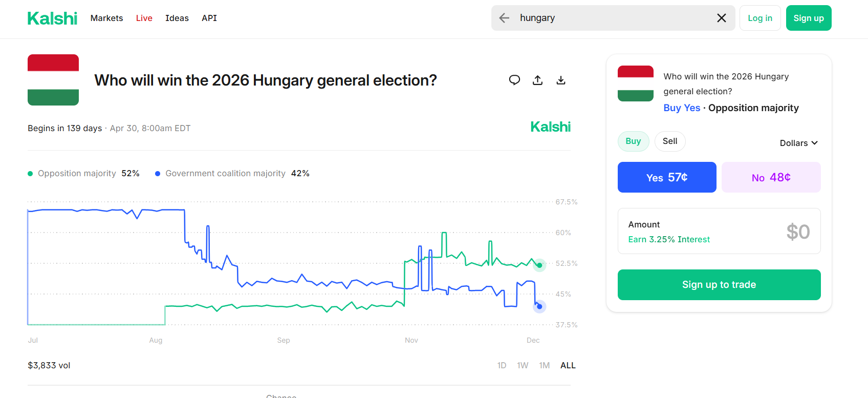
Task: Toggle the Sell order mode
Action: click(x=669, y=141)
